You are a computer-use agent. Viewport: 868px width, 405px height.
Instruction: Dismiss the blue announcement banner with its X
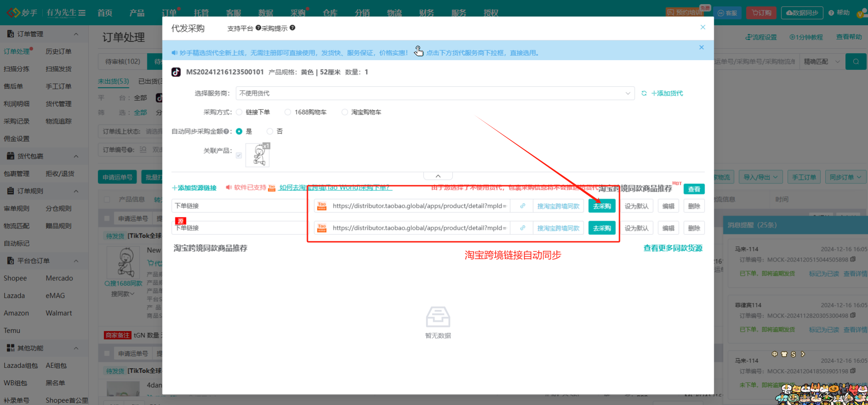point(701,47)
